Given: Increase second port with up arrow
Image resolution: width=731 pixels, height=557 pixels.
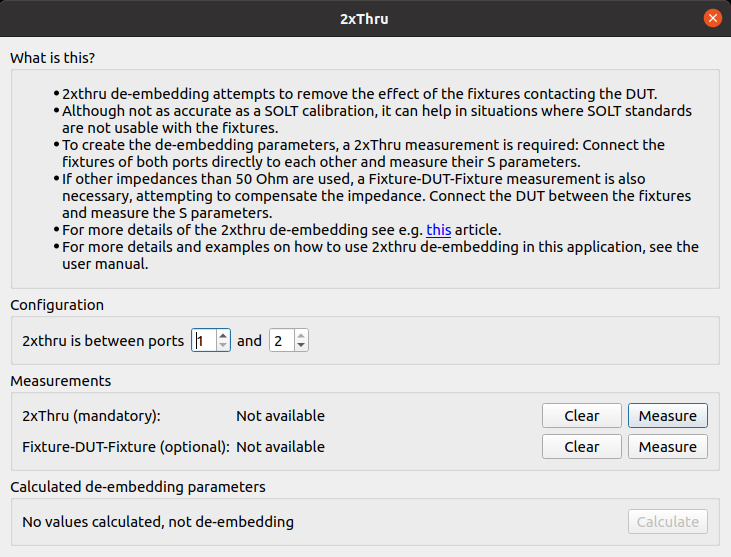Looking at the screenshot, I should pyautogui.click(x=301, y=336).
